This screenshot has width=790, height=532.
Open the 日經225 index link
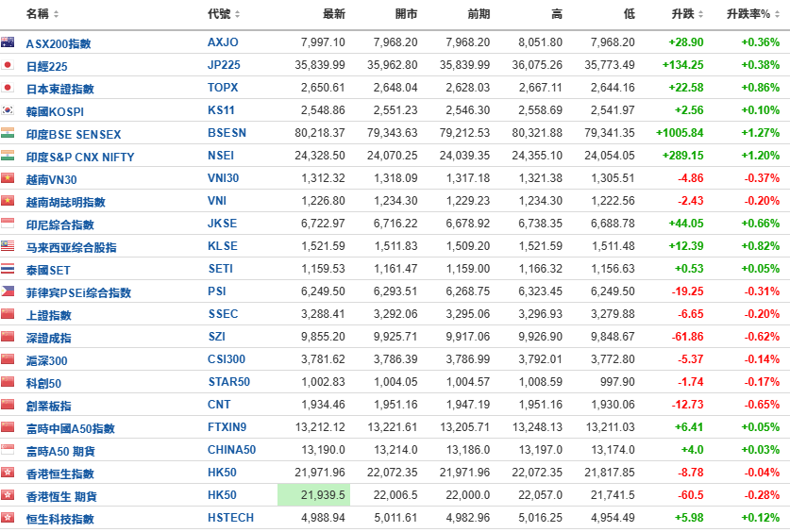47,66
